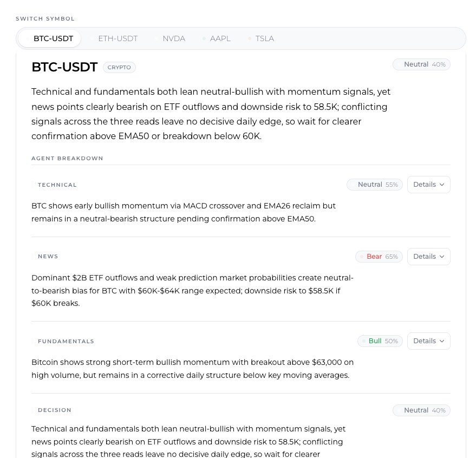Click the Neutral 40% badge beside BTC-USDT heading

tap(421, 64)
